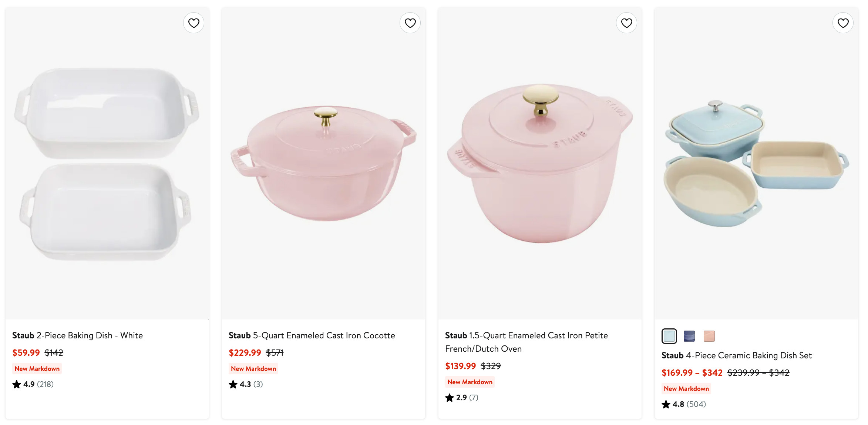Click the white baking dishes product image
Screen dimensions: 868x425
point(107,164)
